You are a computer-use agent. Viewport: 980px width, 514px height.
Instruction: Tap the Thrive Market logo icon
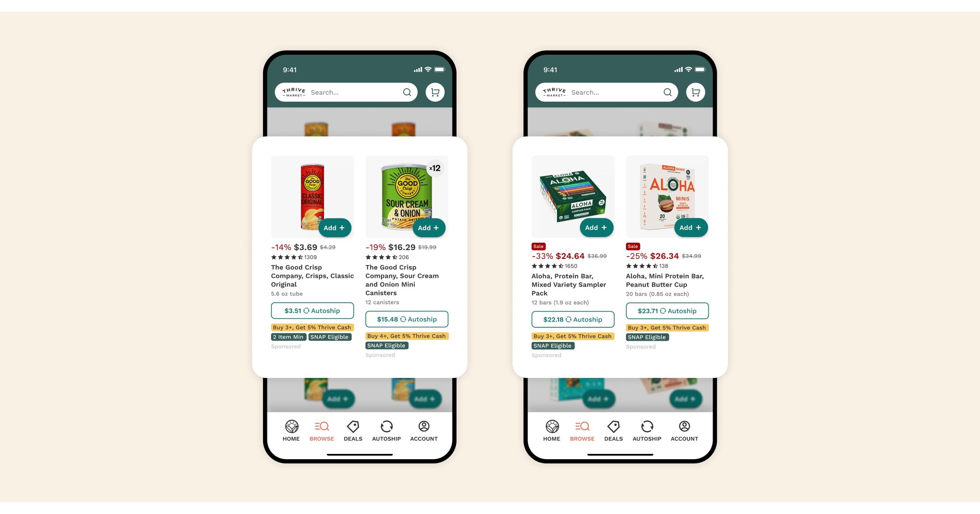[293, 92]
